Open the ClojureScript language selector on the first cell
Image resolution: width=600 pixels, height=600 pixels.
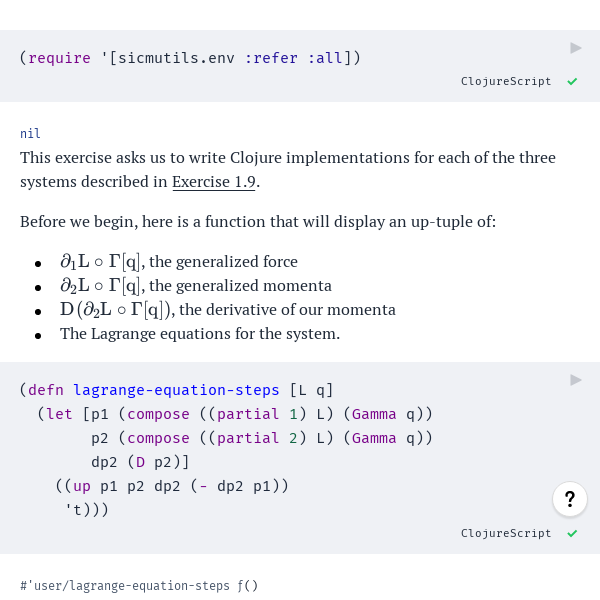coord(505,81)
